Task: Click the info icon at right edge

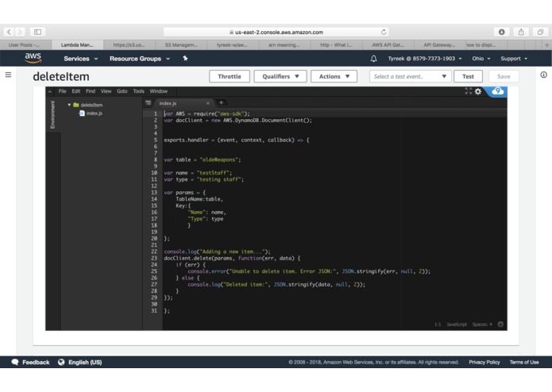Action: tap(543, 75)
